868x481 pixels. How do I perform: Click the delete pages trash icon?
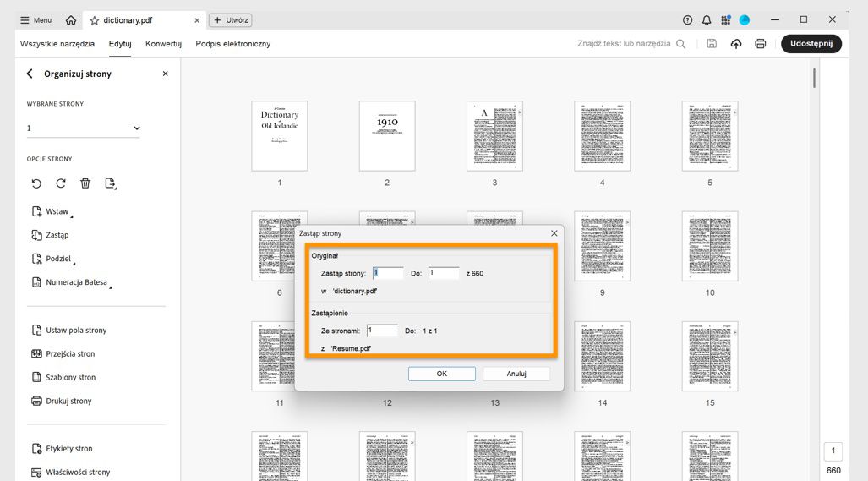[x=85, y=183]
